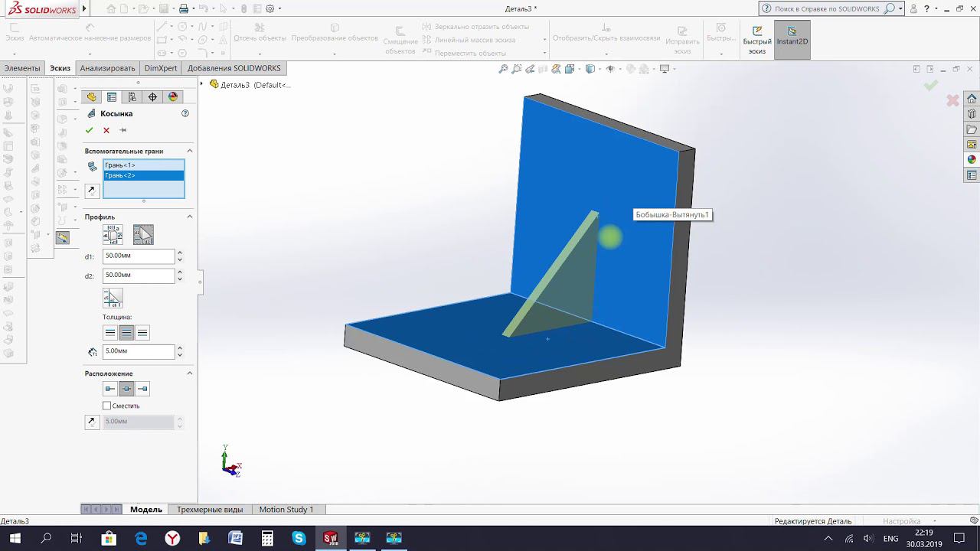Open the View Orientation cube icon
This screenshot has width=980, height=551.
(x=570, y=69)
